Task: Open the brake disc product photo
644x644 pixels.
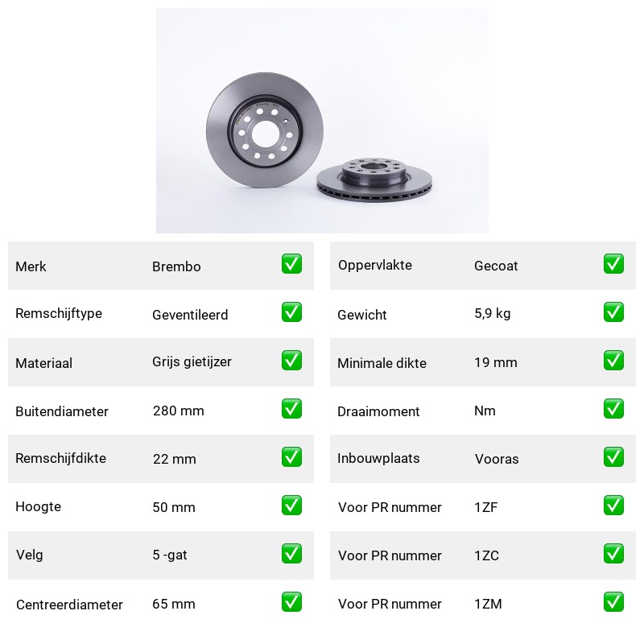Action: click(322, 121)
